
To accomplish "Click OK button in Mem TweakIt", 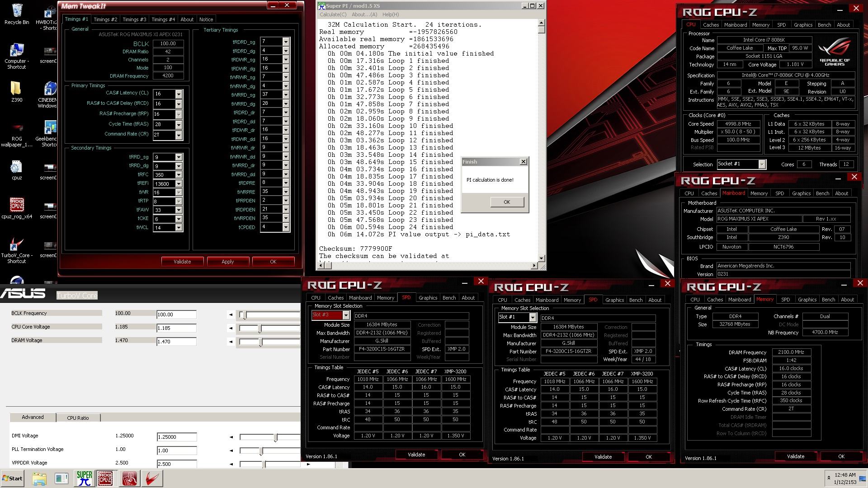I will pos(273,262).
